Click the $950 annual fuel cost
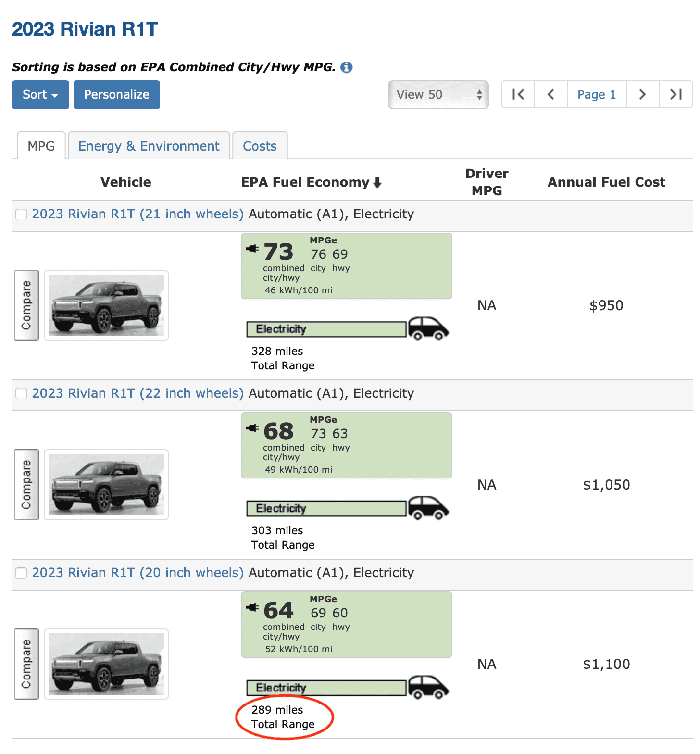Viewport: 700px width, 754px height. pyautogui.click(x=607, y=305)
